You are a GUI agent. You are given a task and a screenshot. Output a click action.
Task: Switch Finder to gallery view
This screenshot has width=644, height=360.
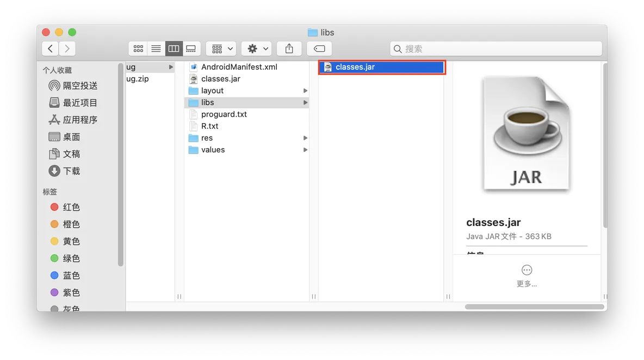[191, 48]
